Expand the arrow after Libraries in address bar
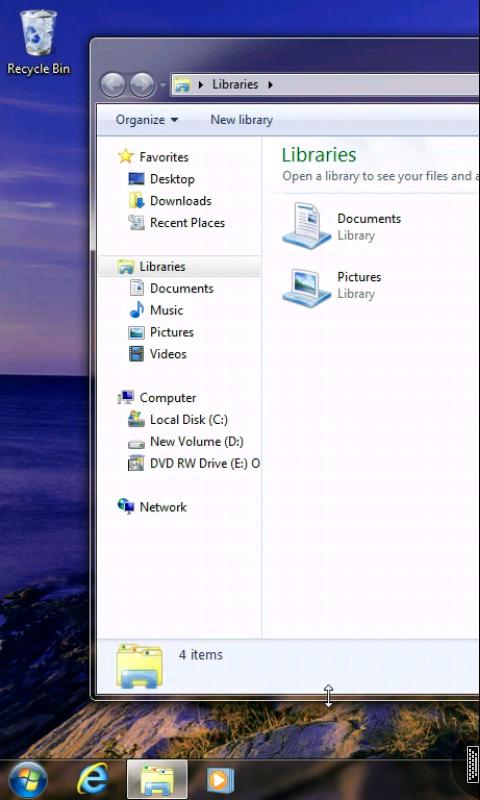This screenshot has height=800, width=480. [x=270, y=85]
